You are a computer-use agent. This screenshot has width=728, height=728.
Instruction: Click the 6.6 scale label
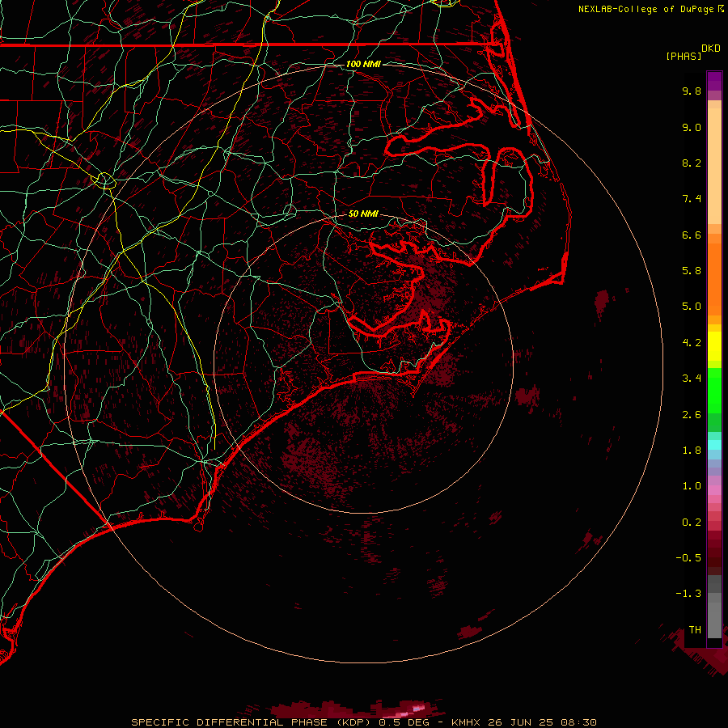[x=692, y=235]
